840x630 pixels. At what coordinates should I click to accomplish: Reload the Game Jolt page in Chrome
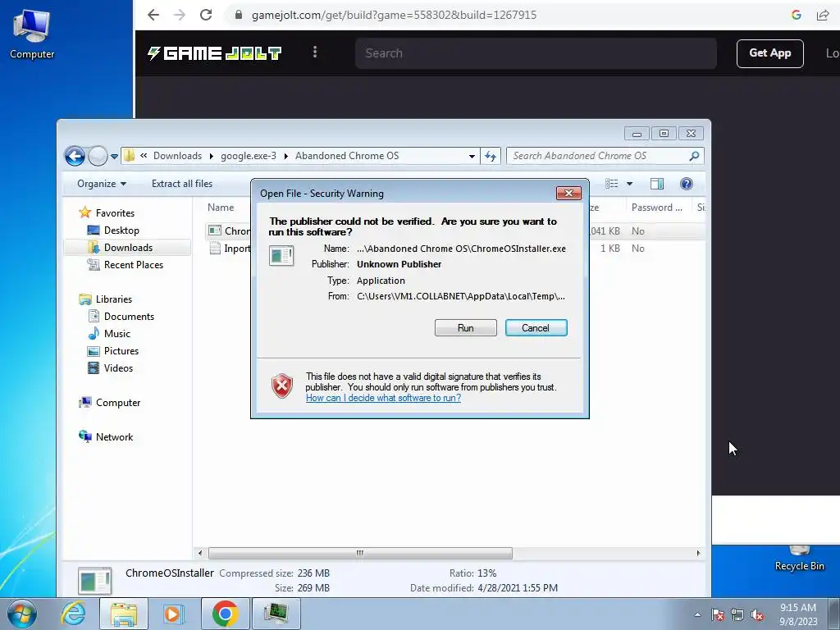coord(206,15)
